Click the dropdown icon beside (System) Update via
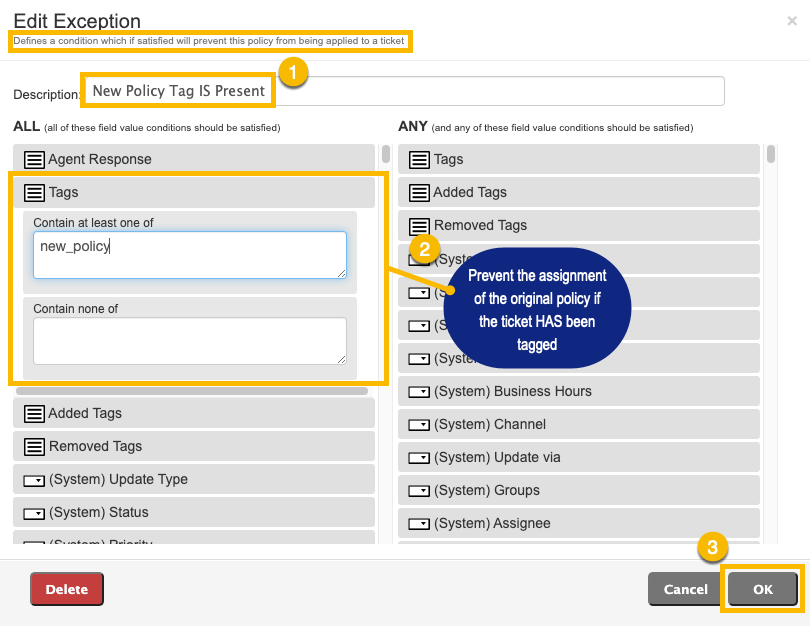 point(419,458)
